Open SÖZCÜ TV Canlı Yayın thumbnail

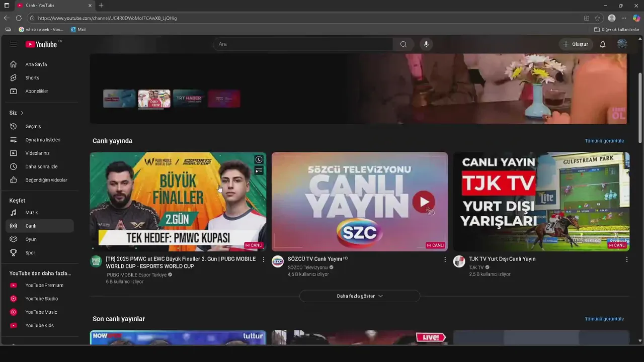[x=360, y=202]
